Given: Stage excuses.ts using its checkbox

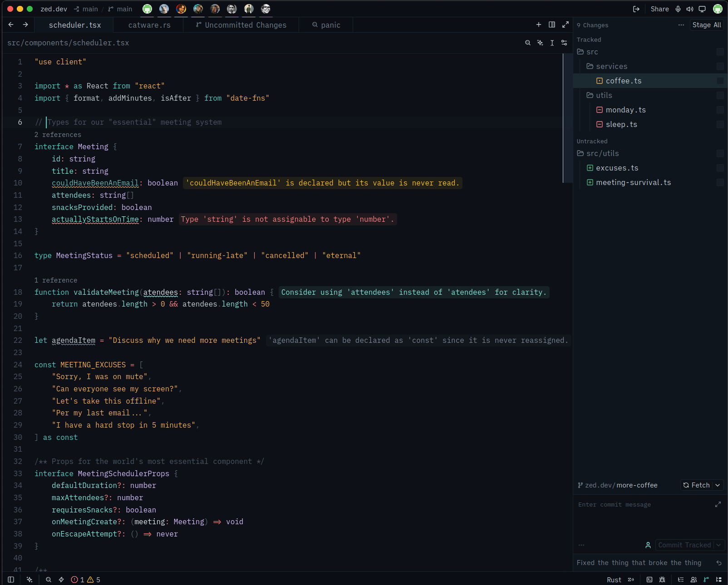Looking at the screenshot, I should [720, 168].
